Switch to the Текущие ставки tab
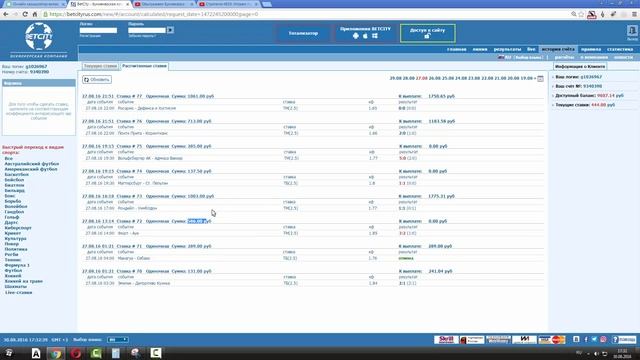This screenshot has height=360, width=640. tap(100, 66)
